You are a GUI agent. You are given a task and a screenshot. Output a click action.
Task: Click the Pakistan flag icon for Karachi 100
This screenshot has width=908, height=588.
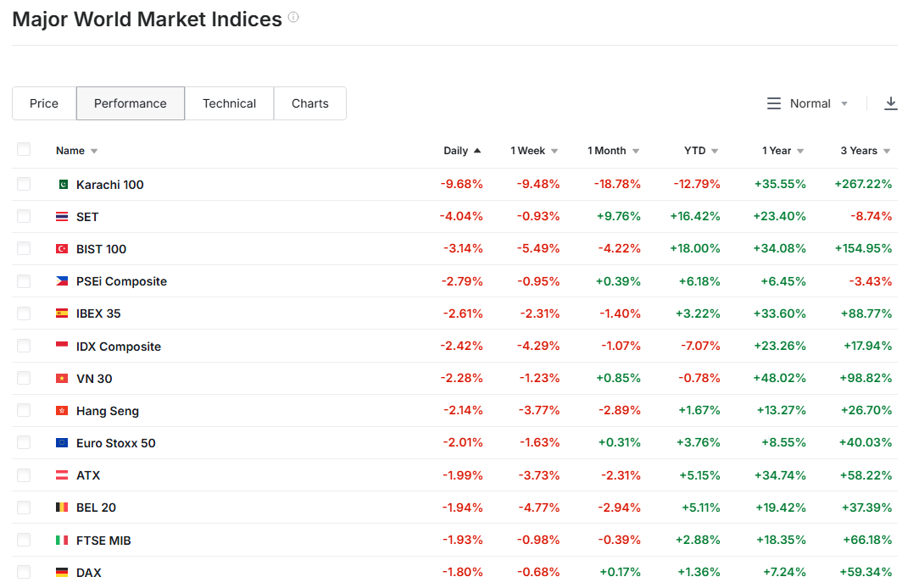[x=62, y=185]
